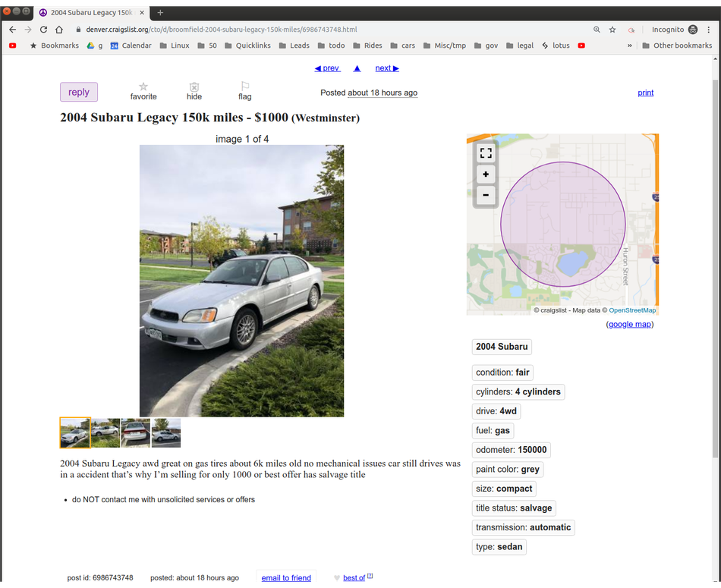Screen dimensions: 721x588
Task: Open the google map link
Action: point(629,324)
